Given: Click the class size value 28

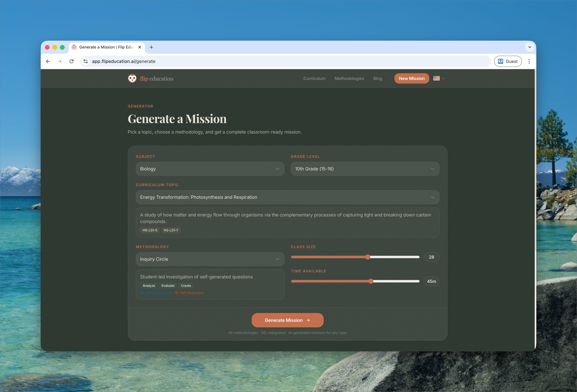Looking at the screenshot, I should 431,257.
